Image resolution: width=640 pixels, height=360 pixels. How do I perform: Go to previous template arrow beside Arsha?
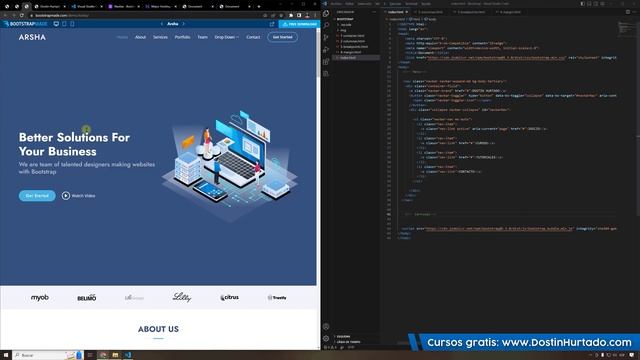click(x=162, y=24)
